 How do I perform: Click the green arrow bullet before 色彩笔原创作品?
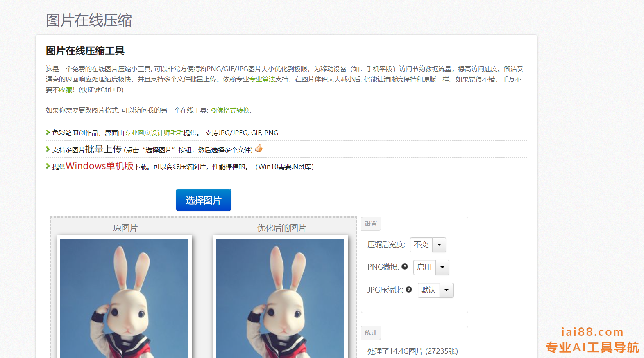(48, 132)
